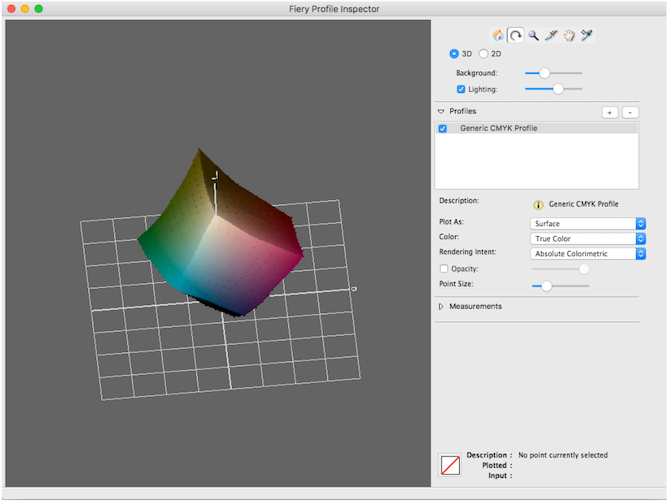Select the Rotate tool
The image size is (670, 503).
pyautogui.click(x=516, y=35)
